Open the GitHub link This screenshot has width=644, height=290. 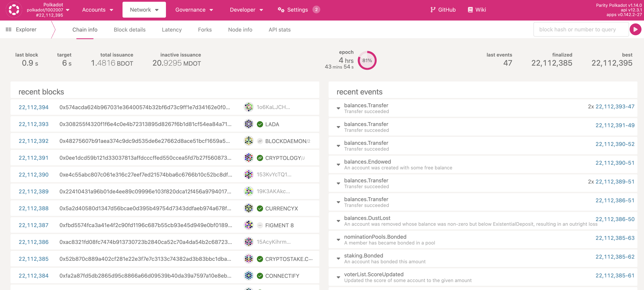click(x=443, y=10)
